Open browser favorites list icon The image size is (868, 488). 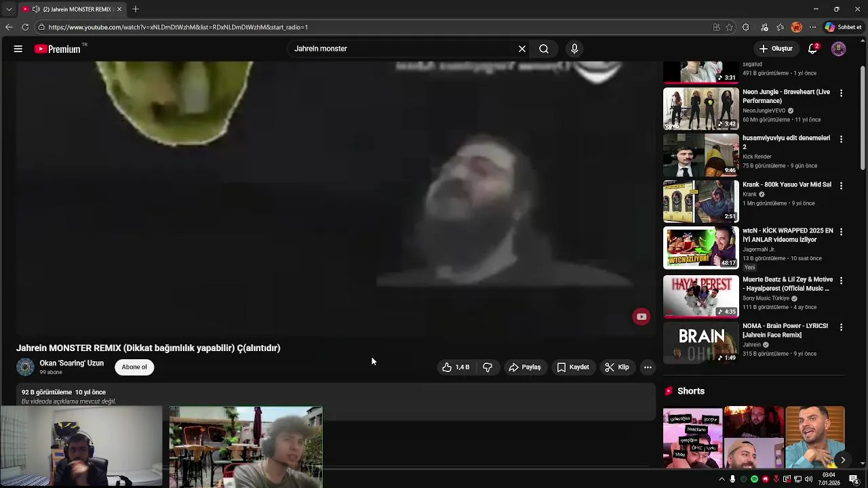pos(781,27)
